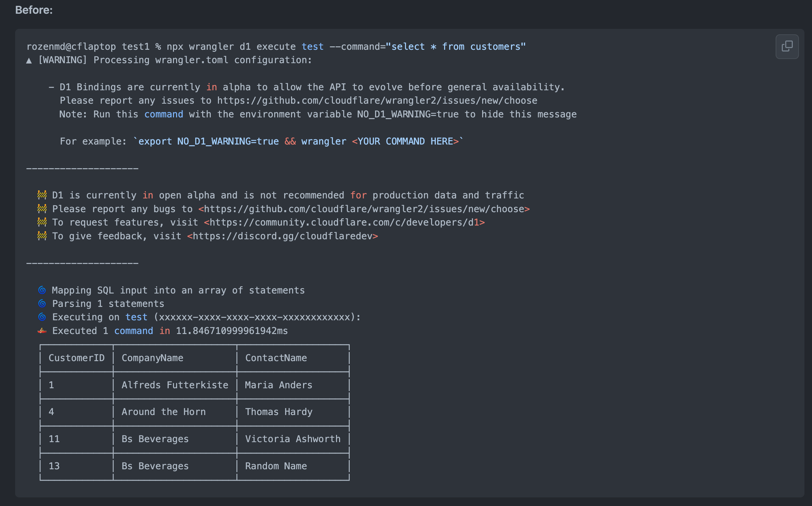Click spiral emoji before 'Parsing 1 statements'
The image size is (812, 506).
(x=42, y=303)
